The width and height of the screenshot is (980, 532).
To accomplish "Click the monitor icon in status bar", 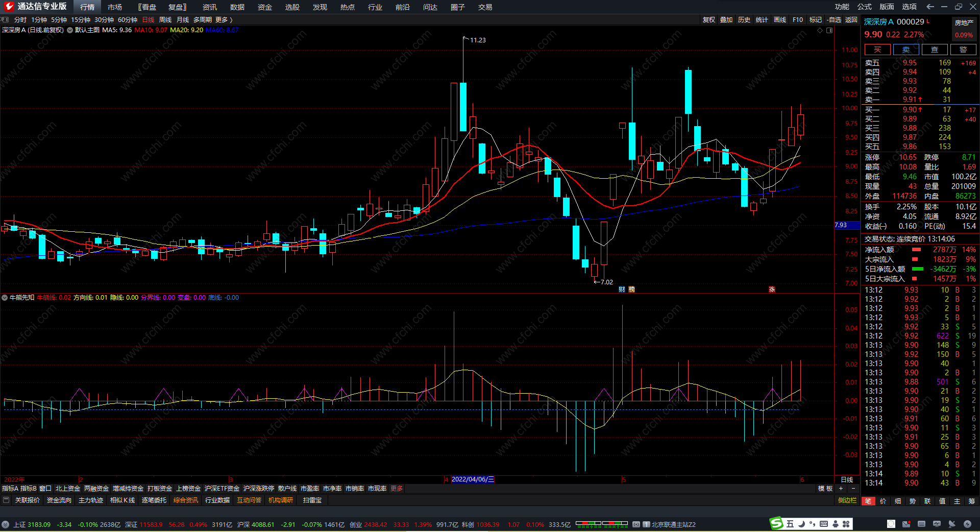I will 937,524.
